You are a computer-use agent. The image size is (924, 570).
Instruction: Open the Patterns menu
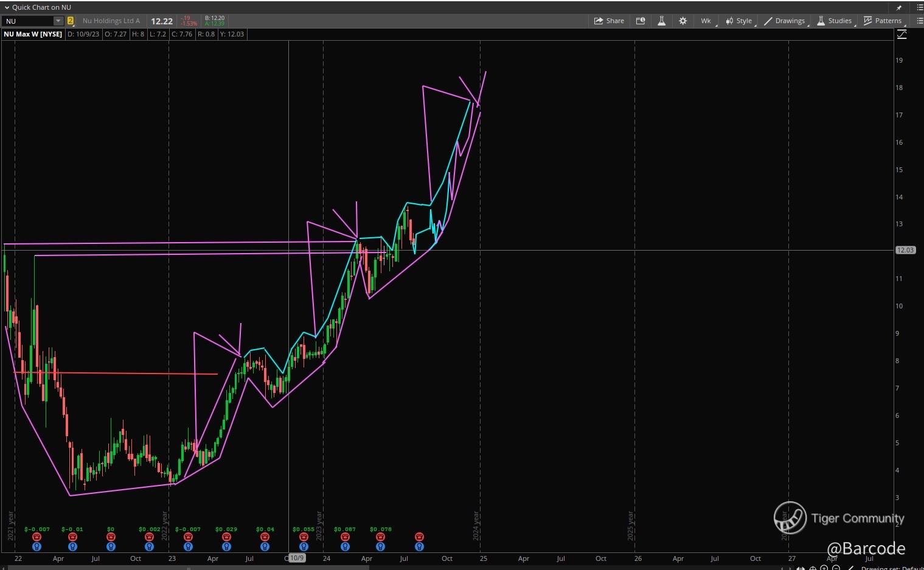pos(883,21)
